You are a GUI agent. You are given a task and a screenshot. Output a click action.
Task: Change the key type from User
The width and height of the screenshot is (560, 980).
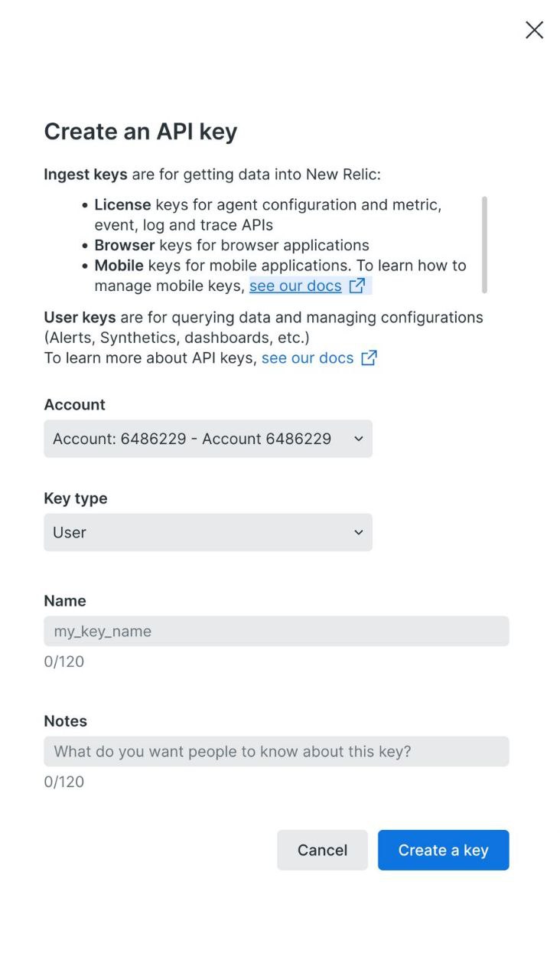pyautogui.click(x=207, y=532)
